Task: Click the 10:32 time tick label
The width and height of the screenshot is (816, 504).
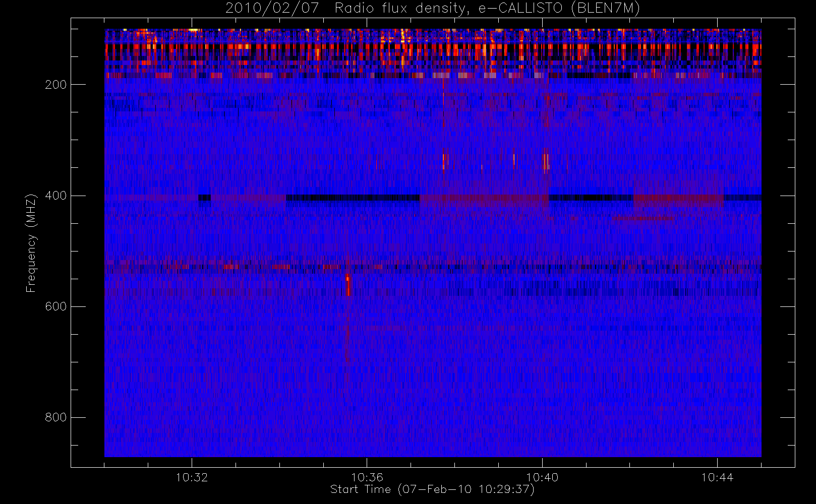Action: tap(192, 477)
